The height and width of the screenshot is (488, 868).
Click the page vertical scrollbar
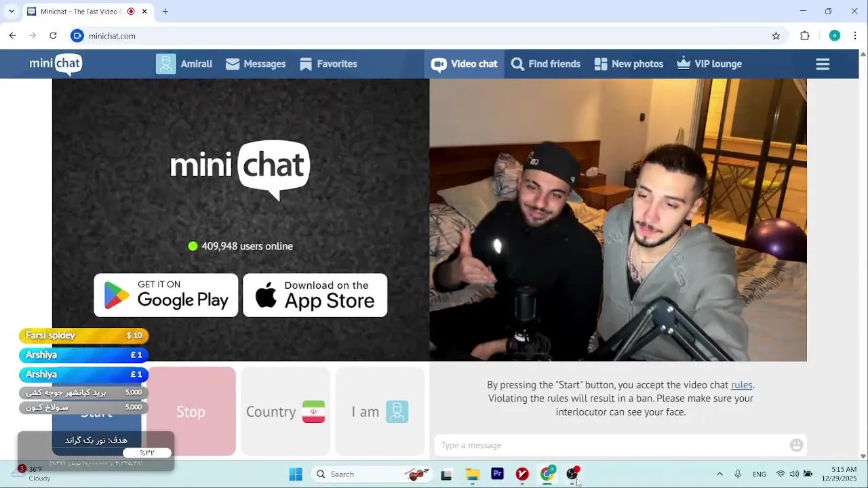(863, 255)
